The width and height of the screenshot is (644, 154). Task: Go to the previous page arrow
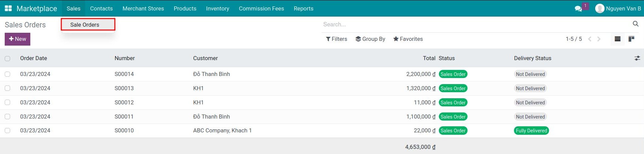point(590,39)
